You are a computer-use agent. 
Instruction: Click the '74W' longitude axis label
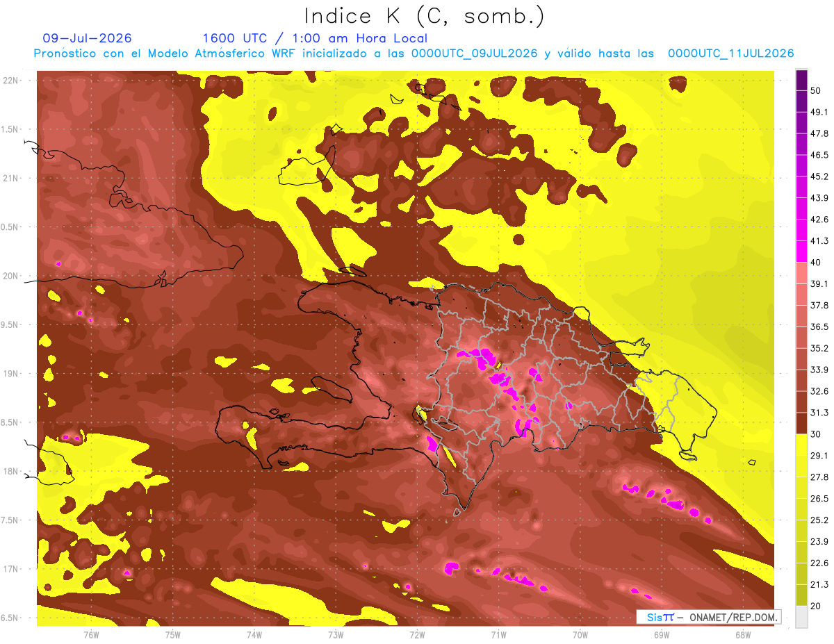tap(254, 635)
